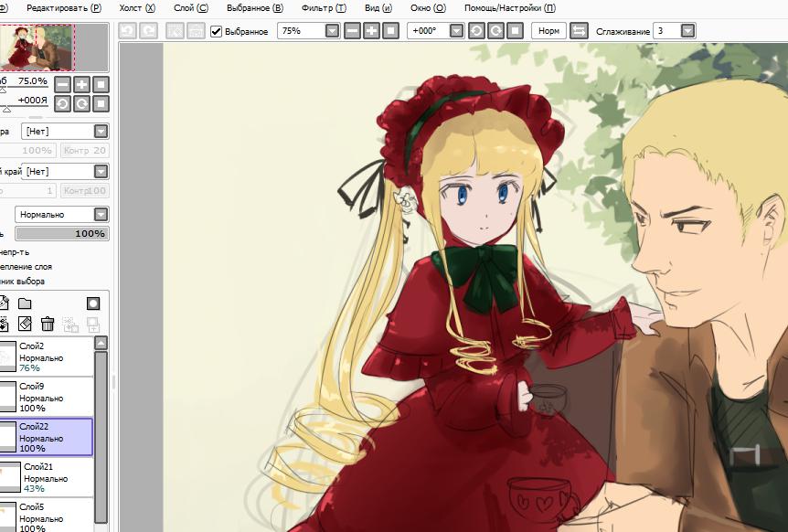Select layer Слой5
788x532 pixels.
tap(47, 516)
